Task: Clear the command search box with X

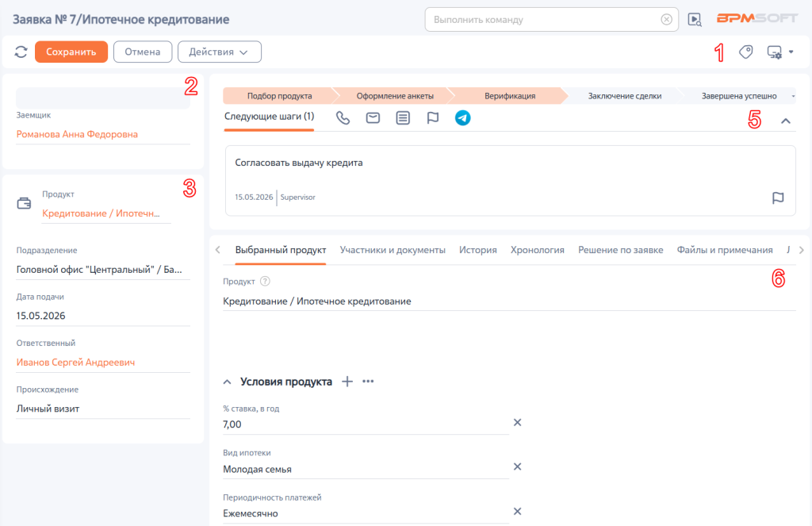Action: (x=666, y=20)
